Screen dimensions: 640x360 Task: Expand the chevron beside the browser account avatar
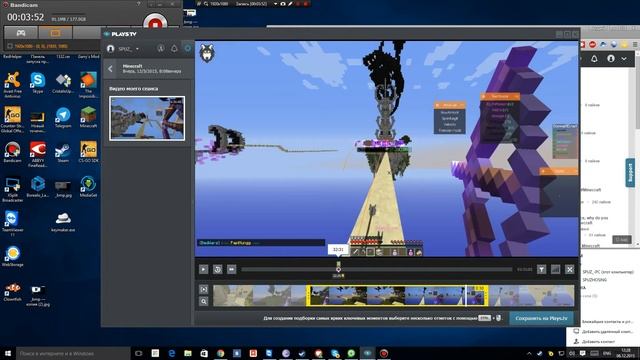[624, 59]
